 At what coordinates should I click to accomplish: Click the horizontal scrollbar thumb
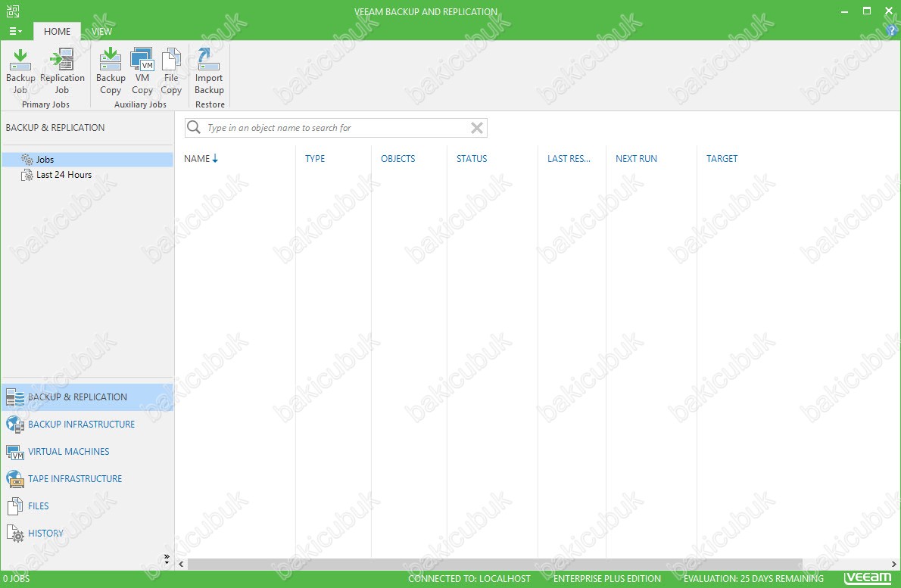coord(494,564)
